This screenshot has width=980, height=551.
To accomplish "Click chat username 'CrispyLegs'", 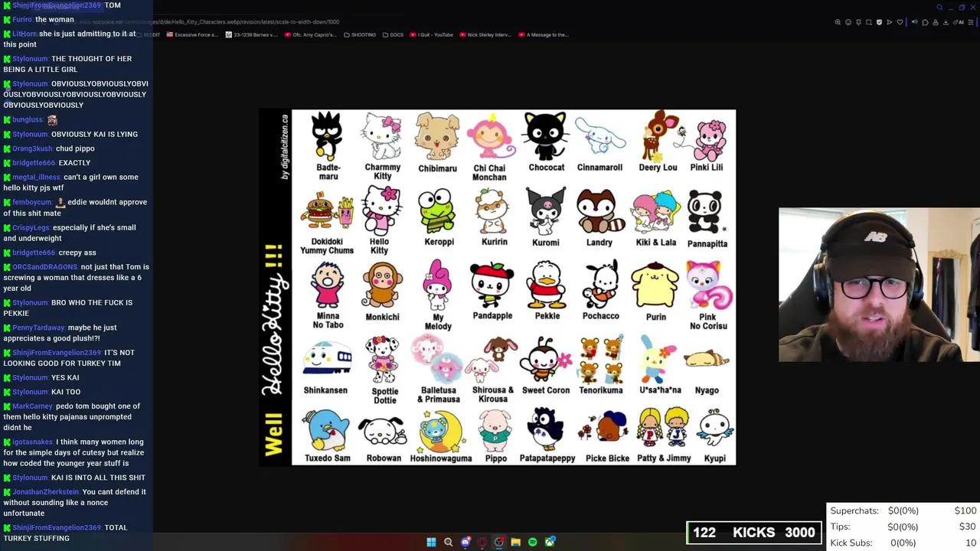I will pos(31,227).
